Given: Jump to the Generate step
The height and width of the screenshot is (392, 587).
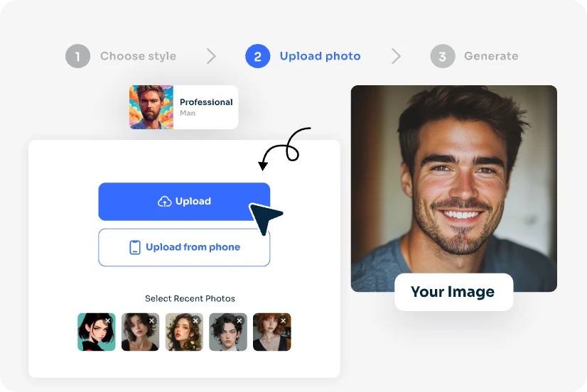Looking at the screenshot, I should [490, 56].
